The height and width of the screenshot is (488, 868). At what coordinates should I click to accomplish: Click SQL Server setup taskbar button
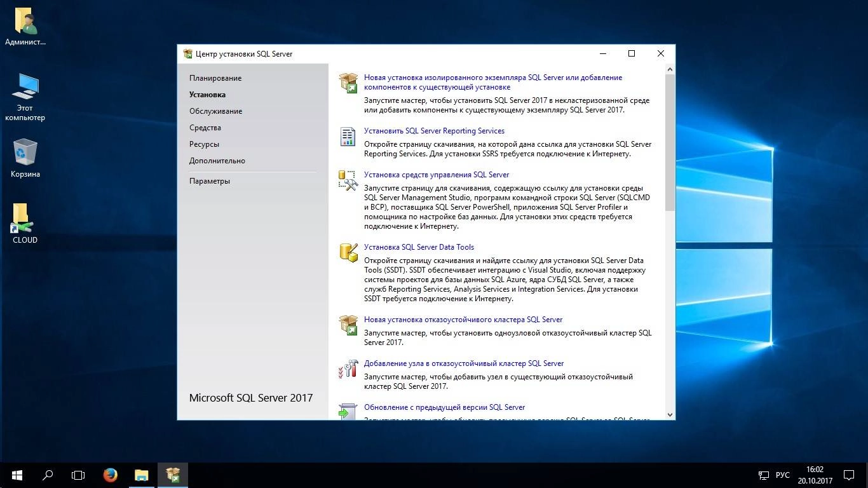(172, 475)
